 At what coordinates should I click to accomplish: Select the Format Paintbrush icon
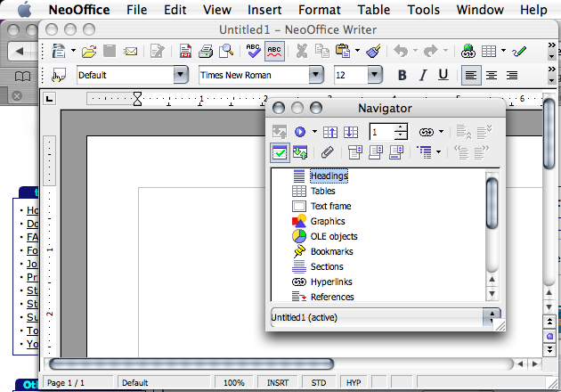[373, 51]
